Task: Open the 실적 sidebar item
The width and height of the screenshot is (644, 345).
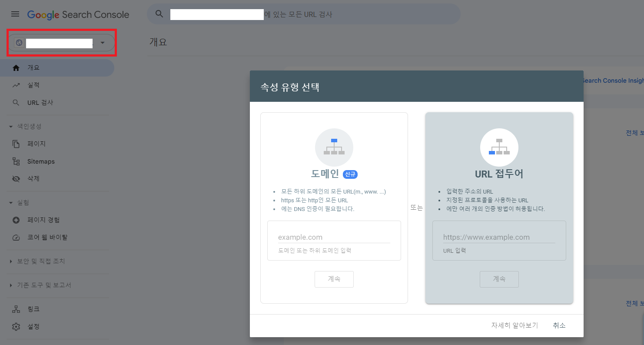Action: coord(57,85)
